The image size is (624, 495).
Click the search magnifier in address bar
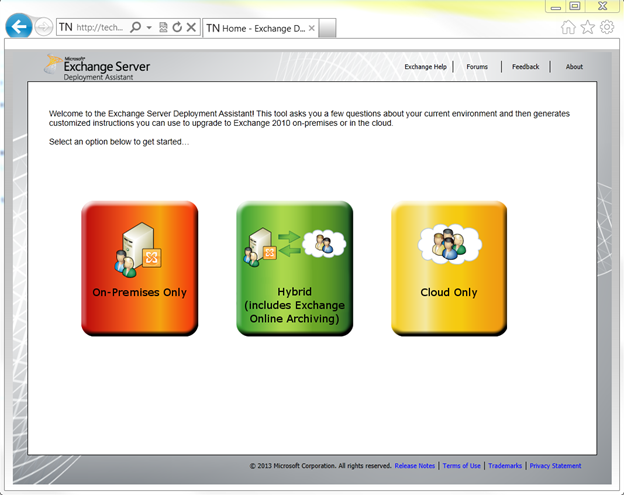pos(136,27)
